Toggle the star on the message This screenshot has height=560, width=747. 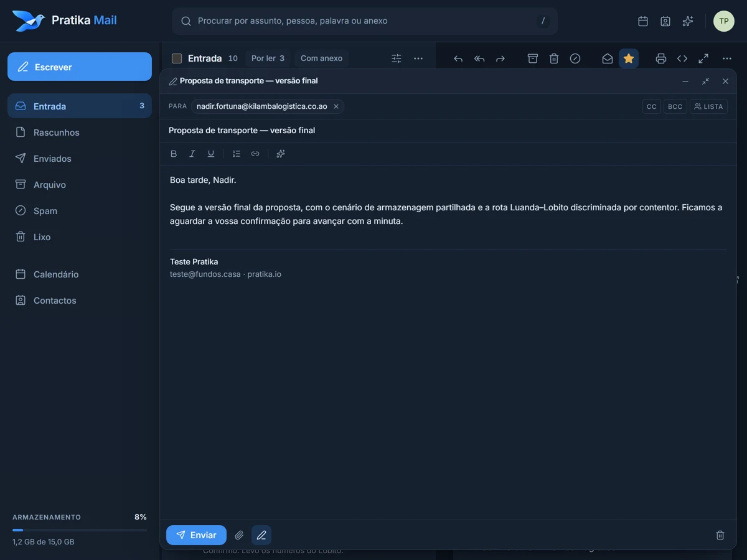(x=629, y=58)
